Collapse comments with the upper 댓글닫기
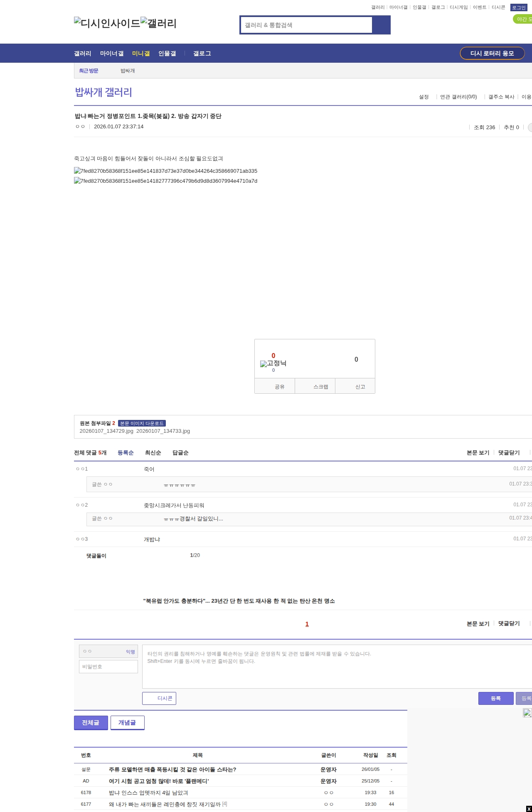This screenshot has height=812, width=532. pos(509,453)
